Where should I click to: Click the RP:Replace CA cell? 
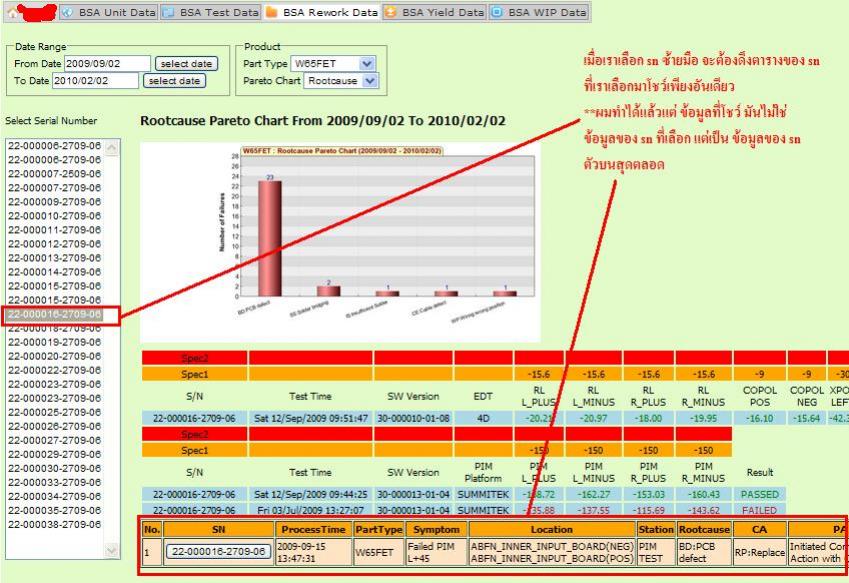[x=760, y=552]
